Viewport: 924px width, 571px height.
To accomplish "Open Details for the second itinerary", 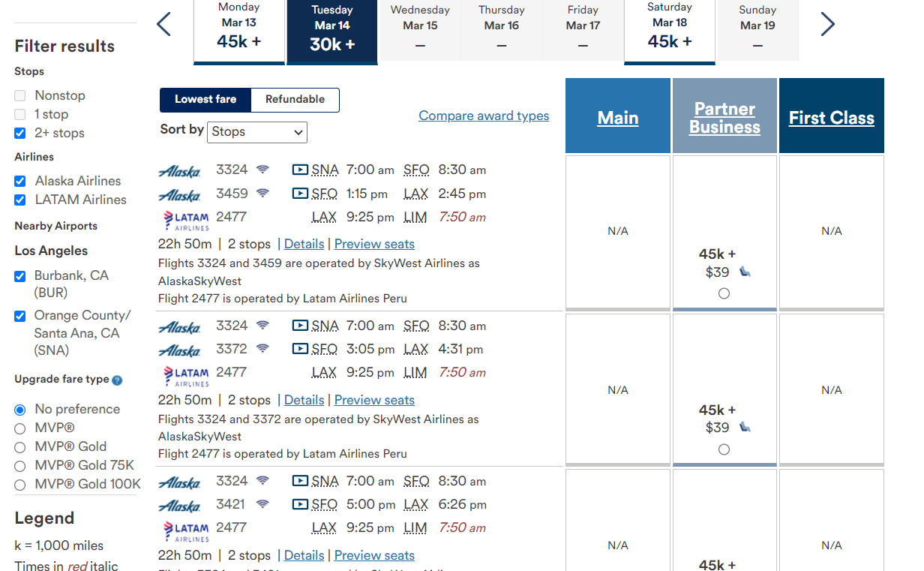I will tap(304, 400).
